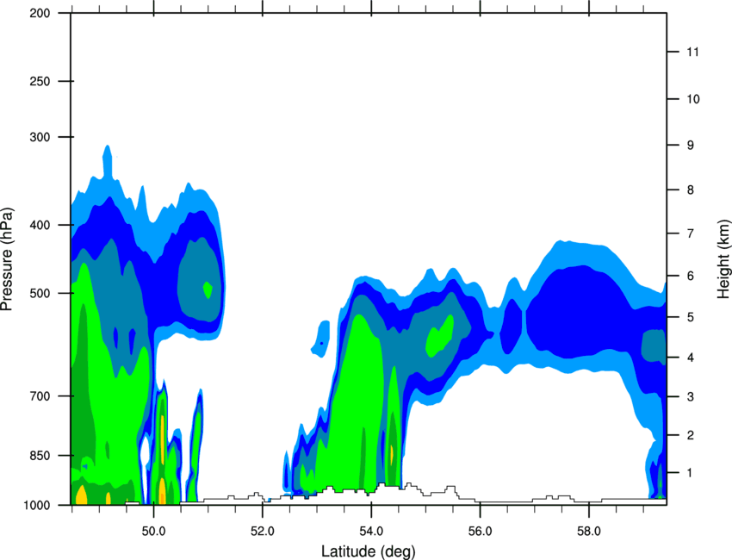The image size is (732, 560).
Task: Click the Latitude (deg) axis title
Action: 368,551
